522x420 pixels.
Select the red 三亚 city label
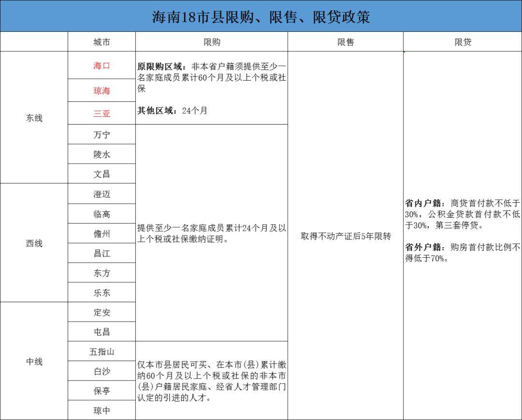(102, 113)
